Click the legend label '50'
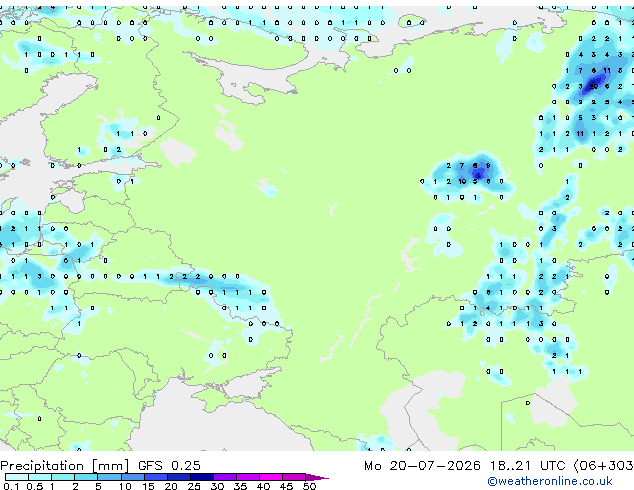The width and height of the screenshot is (634, 490). (x=309, y=486)
